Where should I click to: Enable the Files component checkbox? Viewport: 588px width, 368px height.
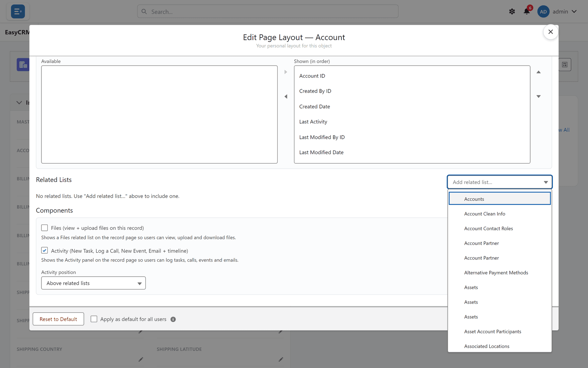tap(44, 228)
